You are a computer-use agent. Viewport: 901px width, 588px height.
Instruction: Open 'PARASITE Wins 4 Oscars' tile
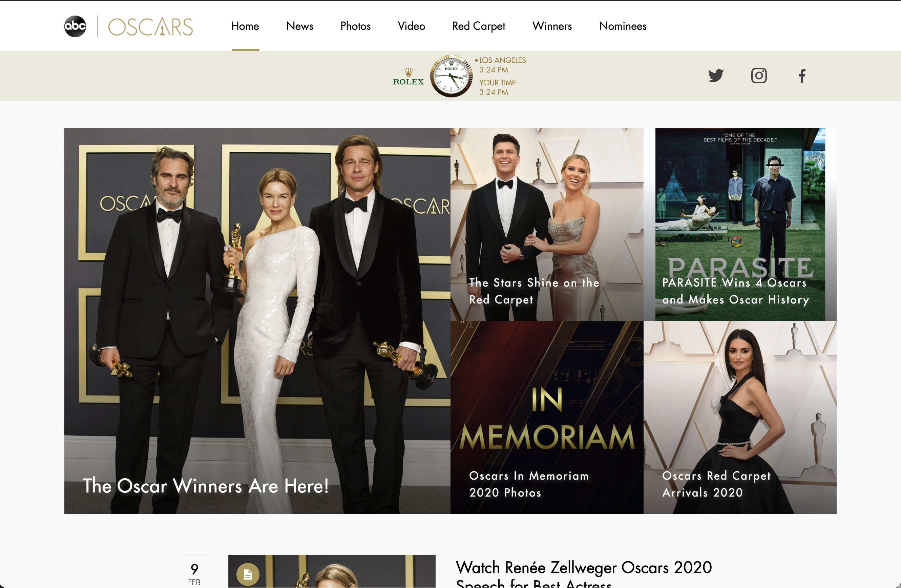(x=740, y=224)
